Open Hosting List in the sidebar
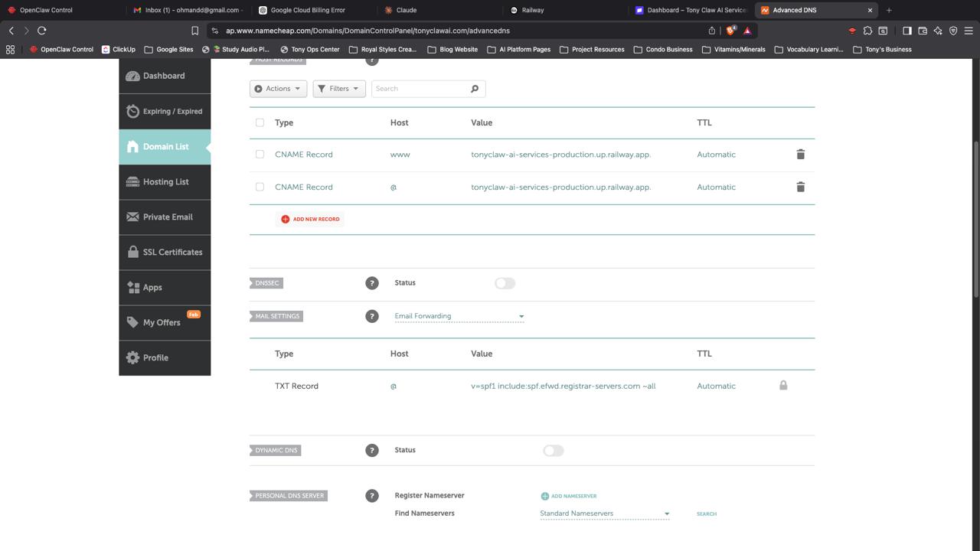The height and width of the screenshot is (551, 980). point(165,182)
